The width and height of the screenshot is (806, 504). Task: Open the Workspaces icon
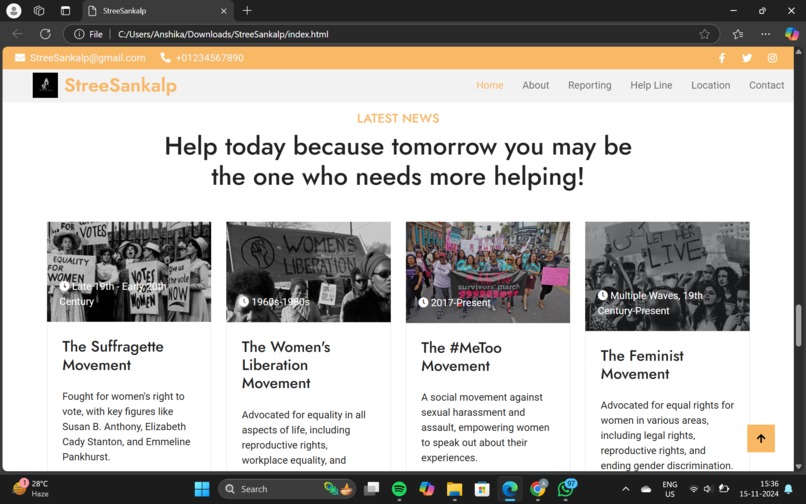(39, 10)
